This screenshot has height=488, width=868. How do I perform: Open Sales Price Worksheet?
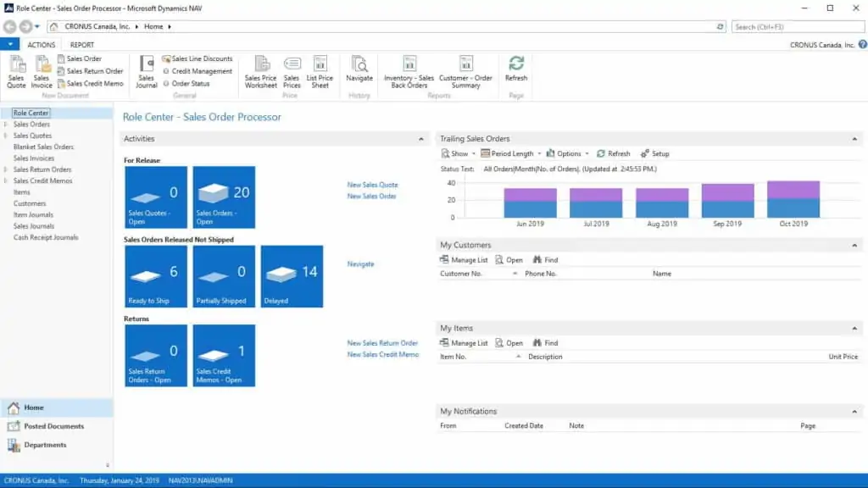(261, 72)
